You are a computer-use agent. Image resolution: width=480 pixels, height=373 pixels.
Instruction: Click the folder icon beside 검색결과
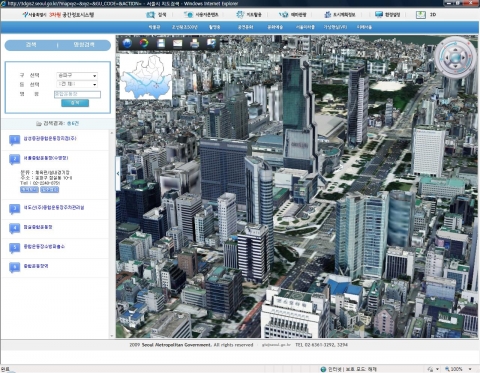[x=39, y=124]
